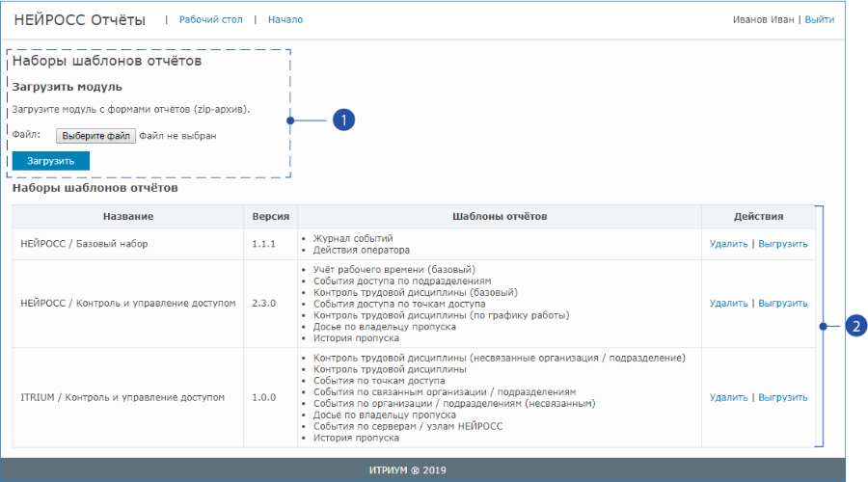
Task: Click the Журнал событий template entry
Action: [353, 238]
